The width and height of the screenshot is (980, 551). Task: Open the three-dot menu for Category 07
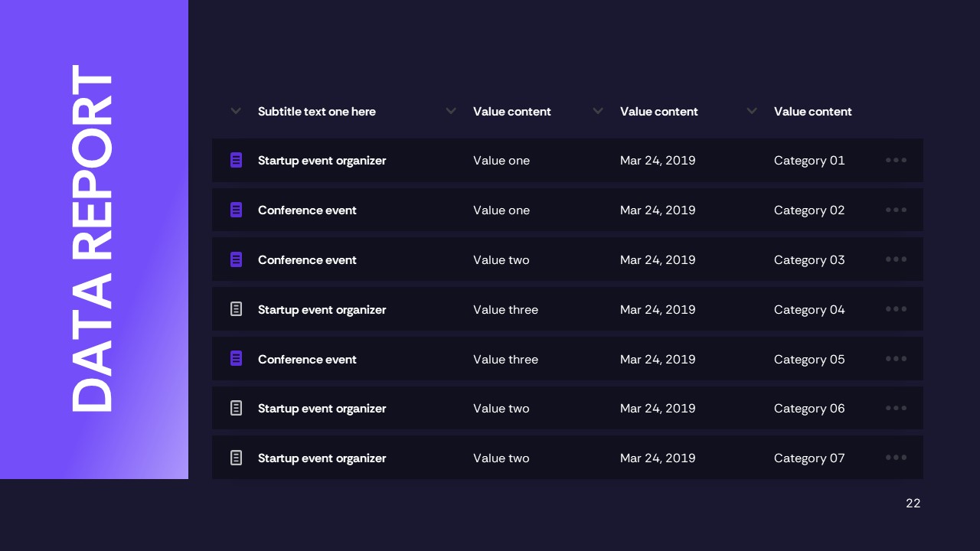coord(896,458)
